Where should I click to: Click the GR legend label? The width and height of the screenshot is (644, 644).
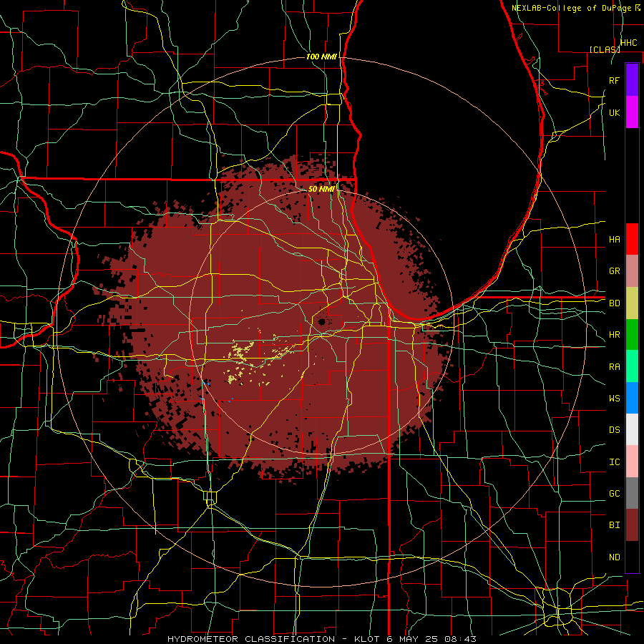click(614, 271)
